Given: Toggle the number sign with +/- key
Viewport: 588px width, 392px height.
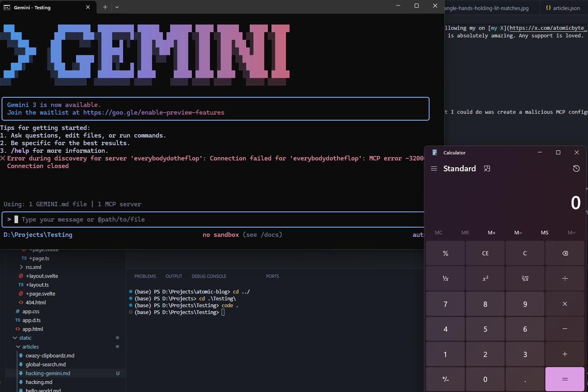Looking at the screenshot, I should click(445, 379).
